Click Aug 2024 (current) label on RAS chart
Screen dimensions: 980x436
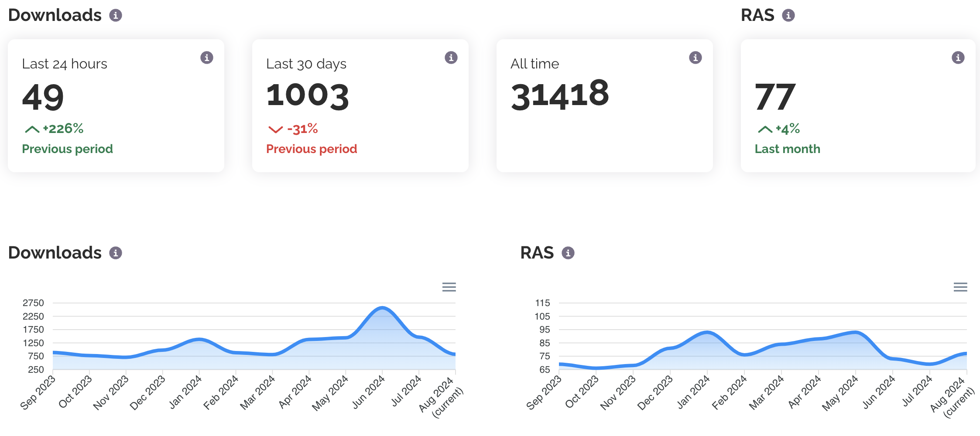pos(952,397)
